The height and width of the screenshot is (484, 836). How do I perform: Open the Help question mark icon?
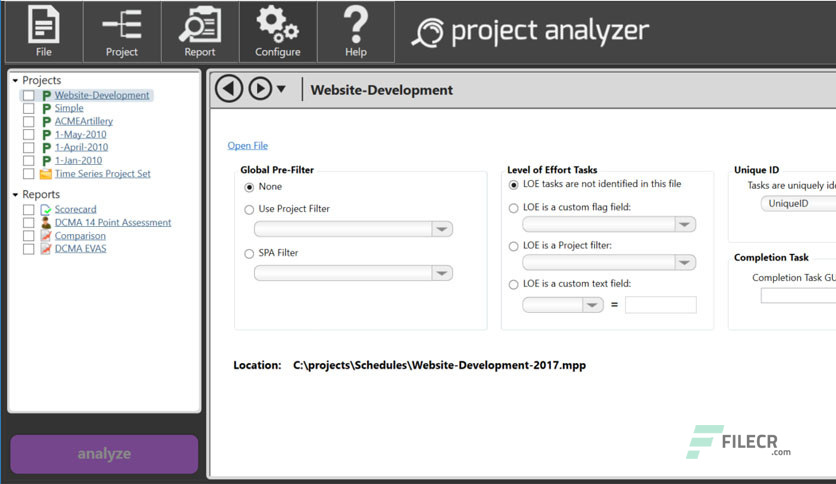356,24
